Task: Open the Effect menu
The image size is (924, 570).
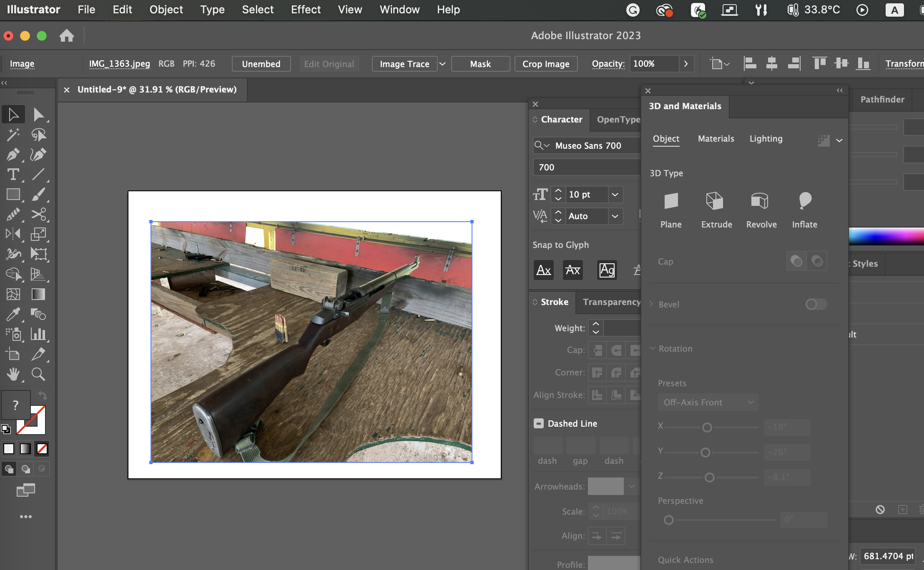Action: [306, 10]
